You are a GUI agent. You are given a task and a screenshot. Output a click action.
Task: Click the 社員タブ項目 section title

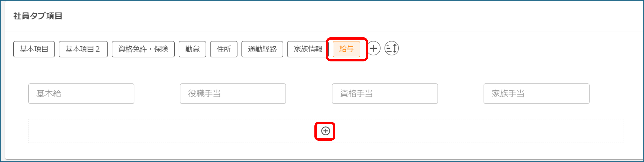(x=38, y=16)
